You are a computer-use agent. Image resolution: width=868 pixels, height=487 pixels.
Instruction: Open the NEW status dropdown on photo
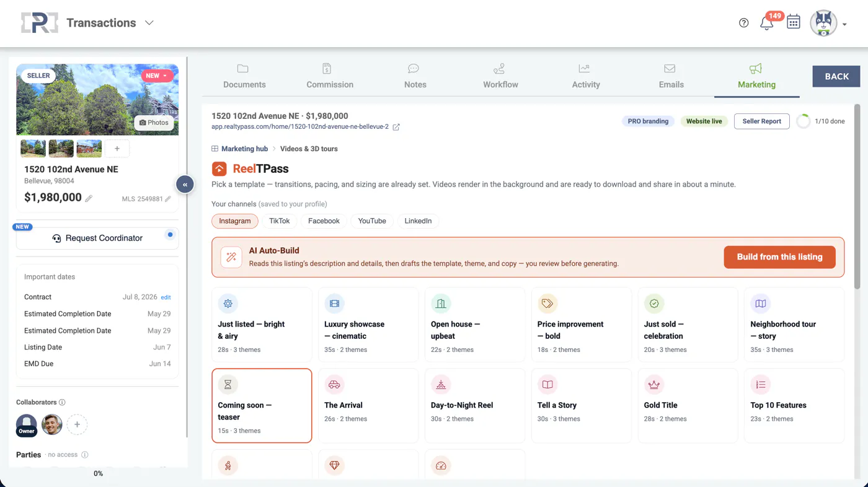(157, 76)
